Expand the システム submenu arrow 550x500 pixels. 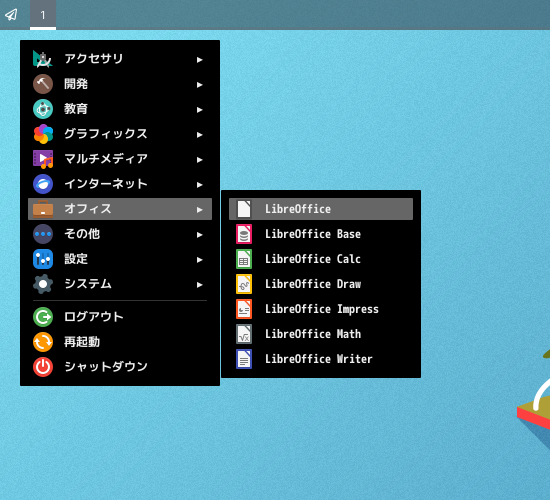click(x=200, y=285)
